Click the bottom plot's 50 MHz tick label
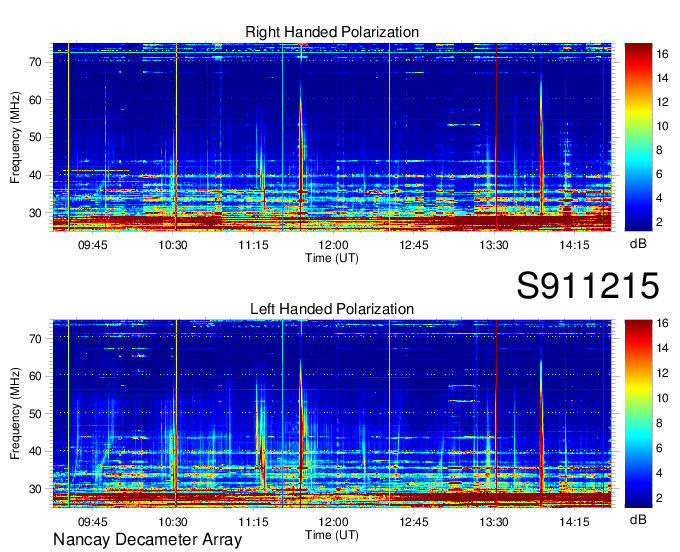The height and width of the screenshot is (552, 680). coord(36,414)
